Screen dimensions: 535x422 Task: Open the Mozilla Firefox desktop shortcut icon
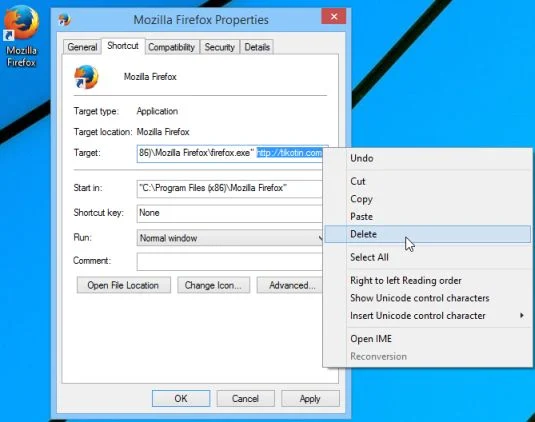[x=21, y=36]
